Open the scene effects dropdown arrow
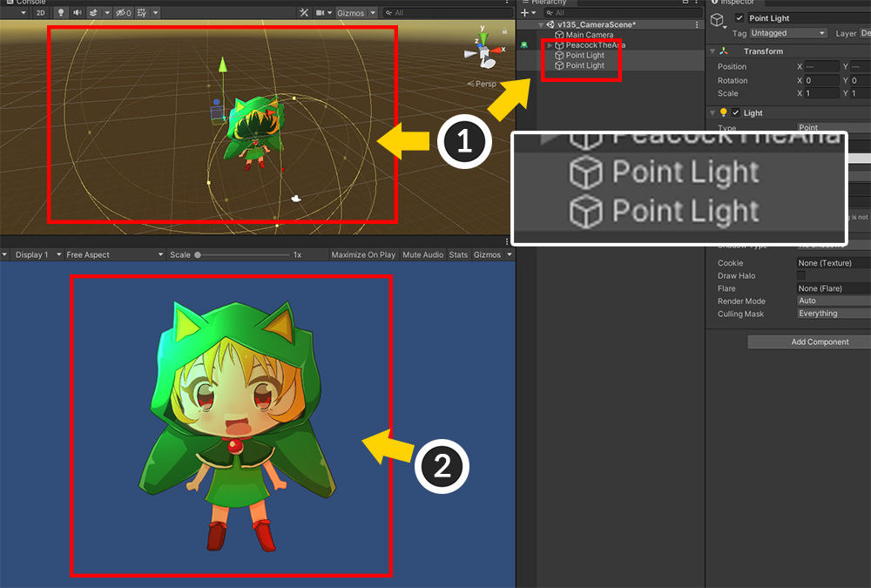The image size is (871, 588). pyautogui.click(x=106, y=12)
